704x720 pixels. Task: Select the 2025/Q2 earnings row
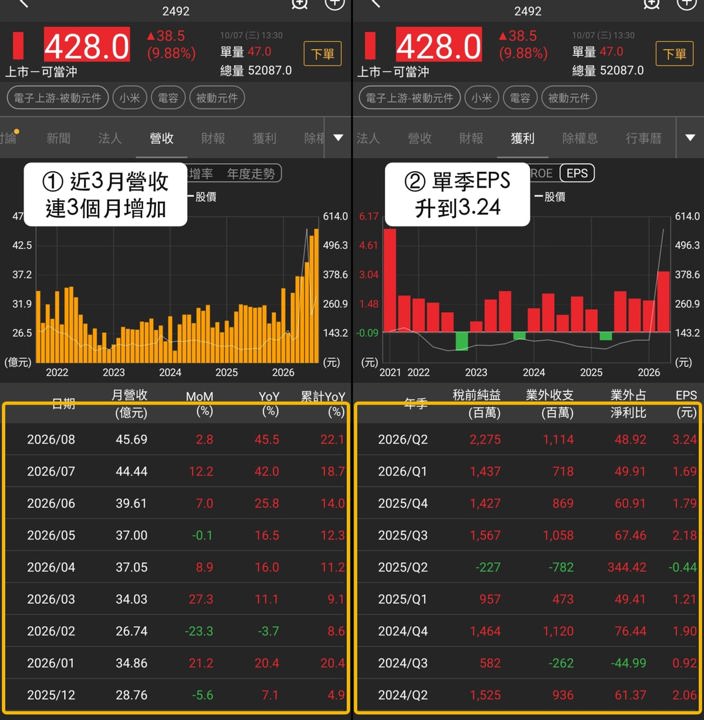(x=528, y=567)
